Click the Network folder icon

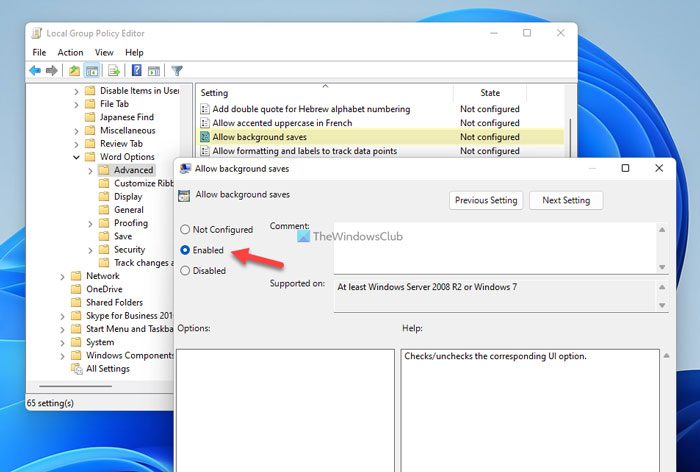76,276
